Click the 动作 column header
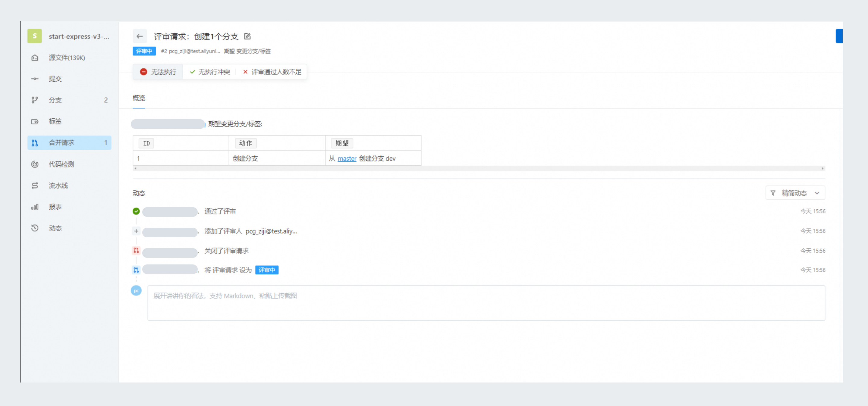This screenshot has height=406, width=868. pyautogui.click(x=246, y=143)
